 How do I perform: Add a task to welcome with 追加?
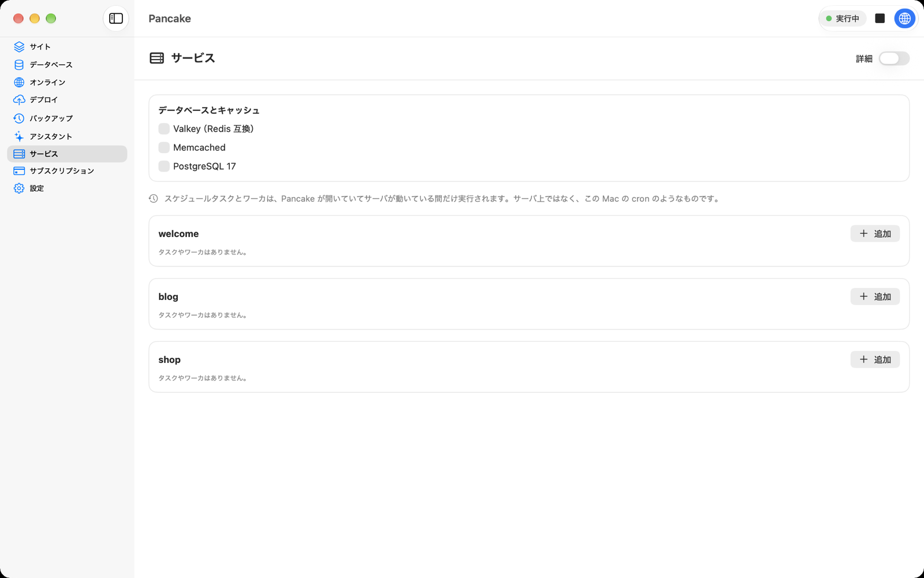875,234
